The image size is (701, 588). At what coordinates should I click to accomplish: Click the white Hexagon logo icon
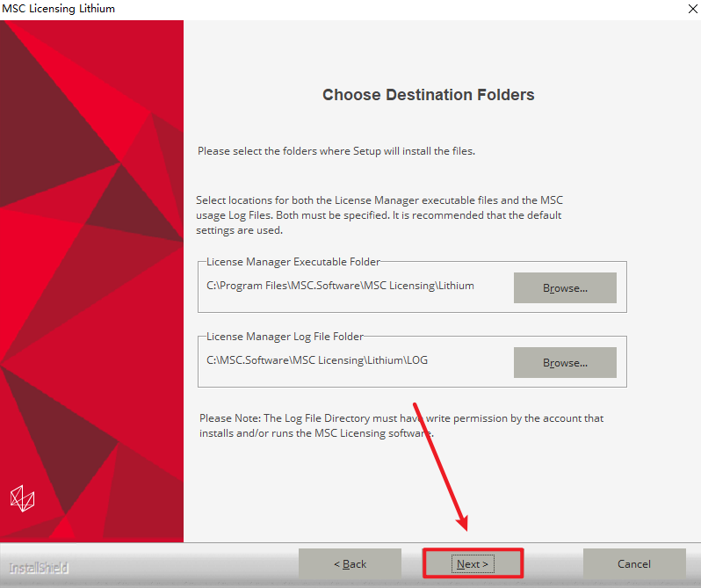[22, 498]
